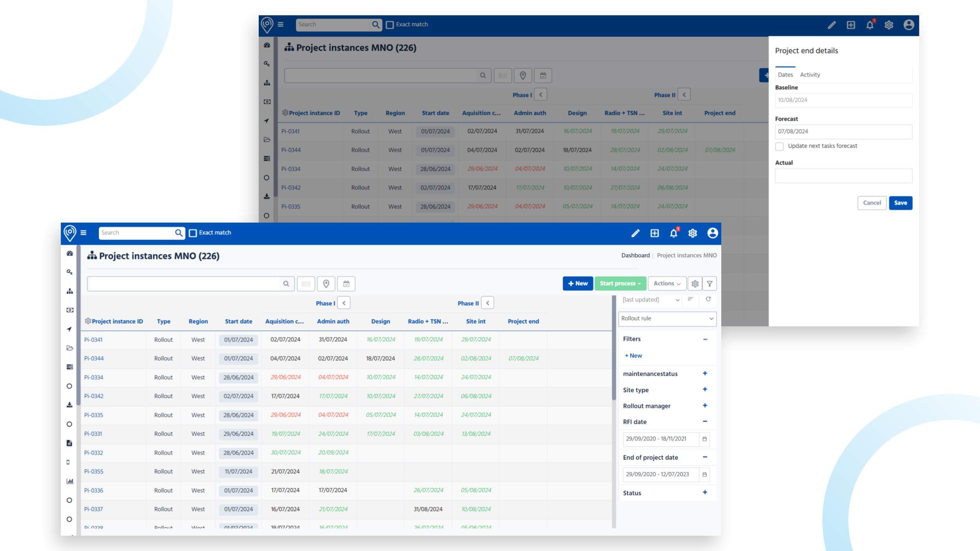The image size is (980, 551).
Task: Click the map pin view icon
Action: pyautogui.click(x=326, y=284)
